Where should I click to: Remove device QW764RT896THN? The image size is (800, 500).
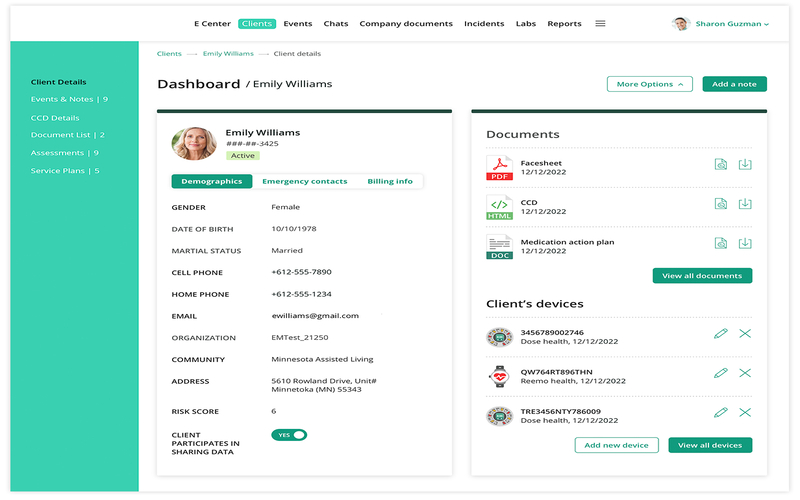(x=745, y=373)
